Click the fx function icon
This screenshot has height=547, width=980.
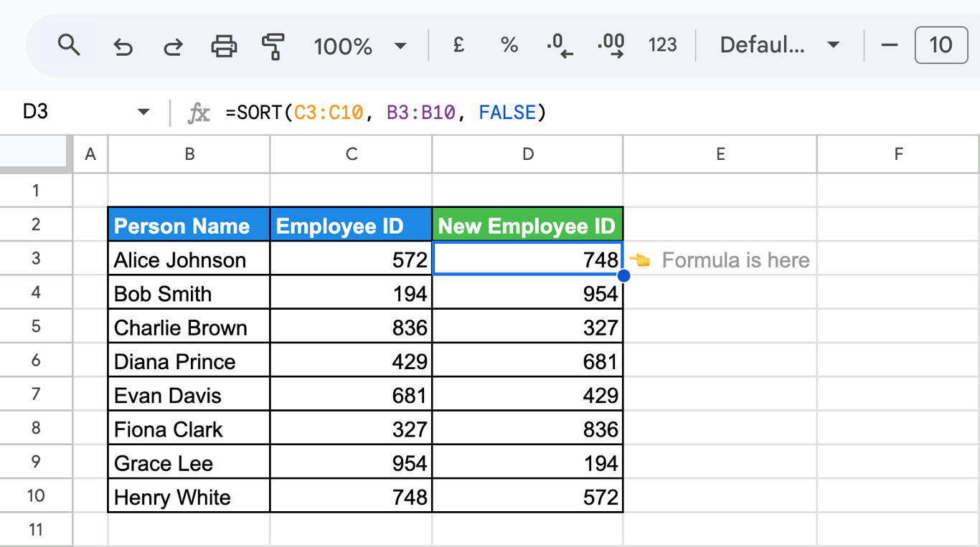[x=198, y=113]
